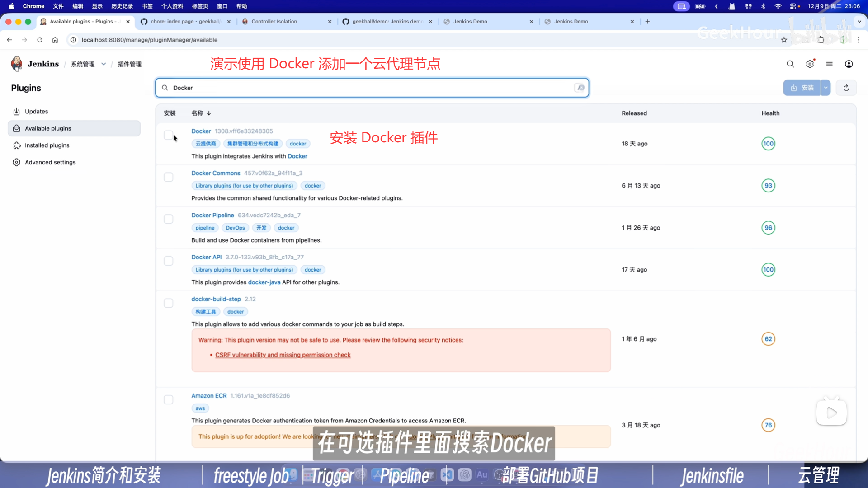Image resolution: width=868 pixels, height=488 pixels.
Task: Open Advanced settings in sidebar
Action: click(x=50, y=162)
